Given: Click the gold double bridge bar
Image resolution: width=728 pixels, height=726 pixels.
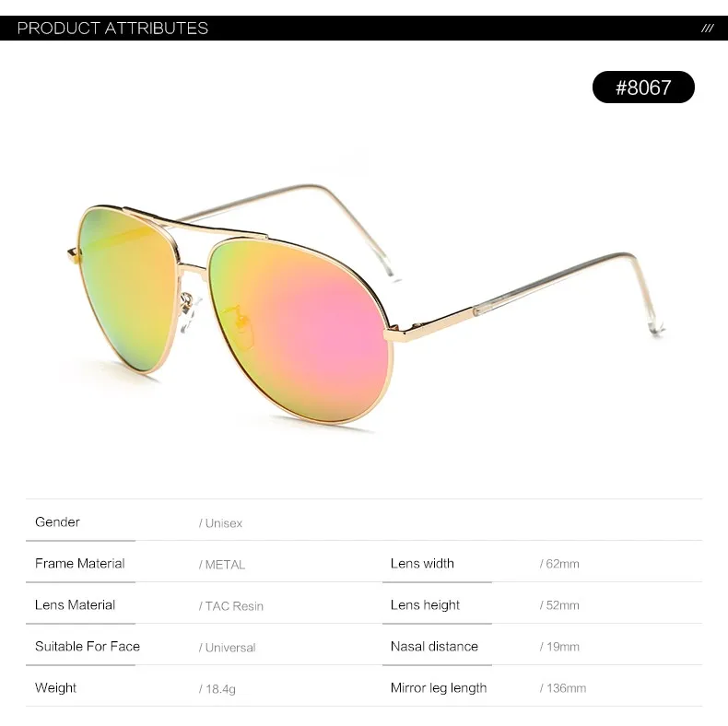Looking at the screenshot, I should (x=195, y=223).
